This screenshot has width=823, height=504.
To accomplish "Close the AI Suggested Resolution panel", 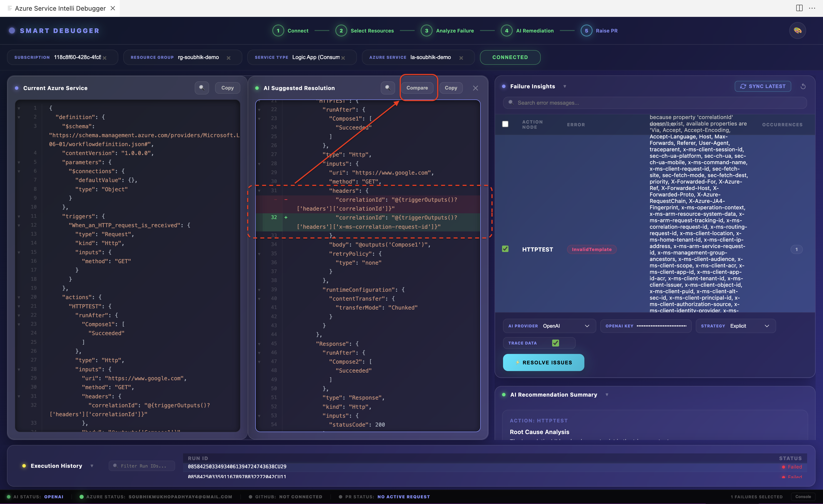I will click(475, 88).
